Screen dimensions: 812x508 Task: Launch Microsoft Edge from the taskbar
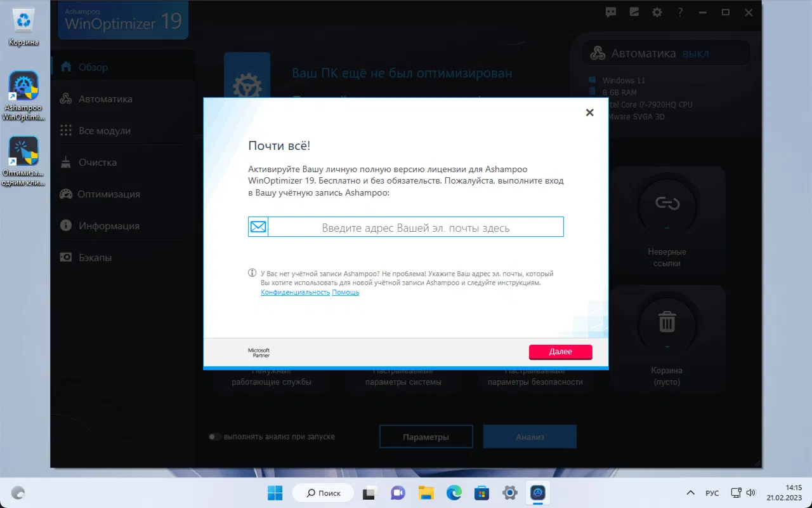[454, 493]
